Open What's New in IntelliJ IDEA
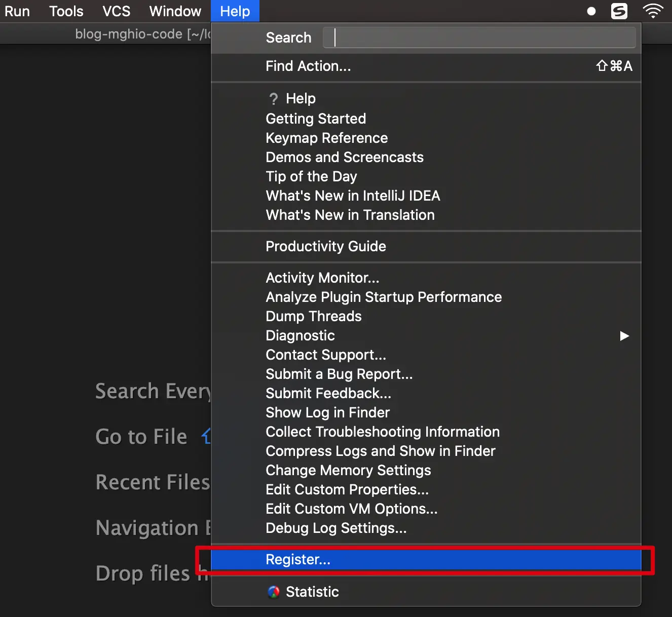This screenshot has height=617, width=672. click(x=426, y=196)
